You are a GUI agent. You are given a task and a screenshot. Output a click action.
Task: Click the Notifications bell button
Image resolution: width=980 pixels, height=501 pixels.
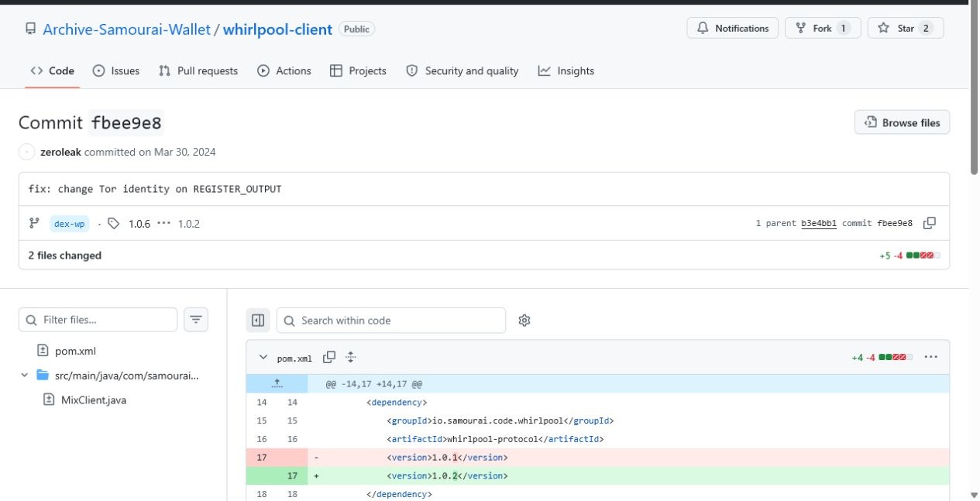[733, 28]
